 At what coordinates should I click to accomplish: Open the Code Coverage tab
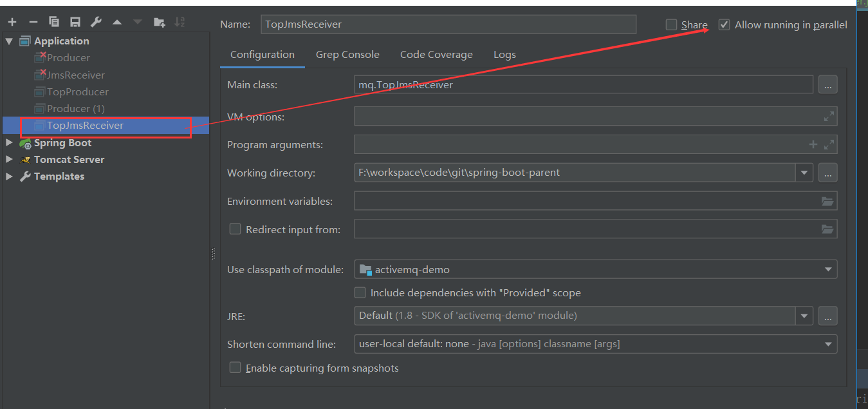coord(436,55)
